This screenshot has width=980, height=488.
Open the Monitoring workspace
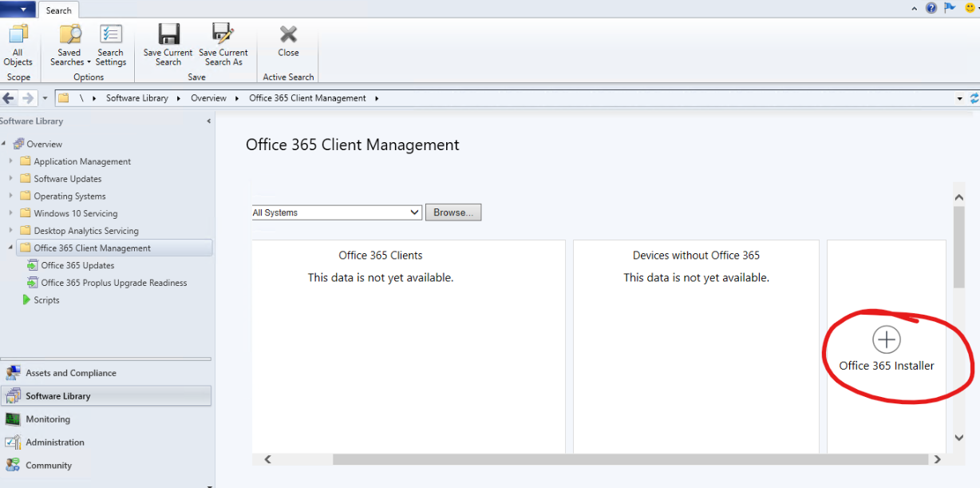(x=48, y=419)
